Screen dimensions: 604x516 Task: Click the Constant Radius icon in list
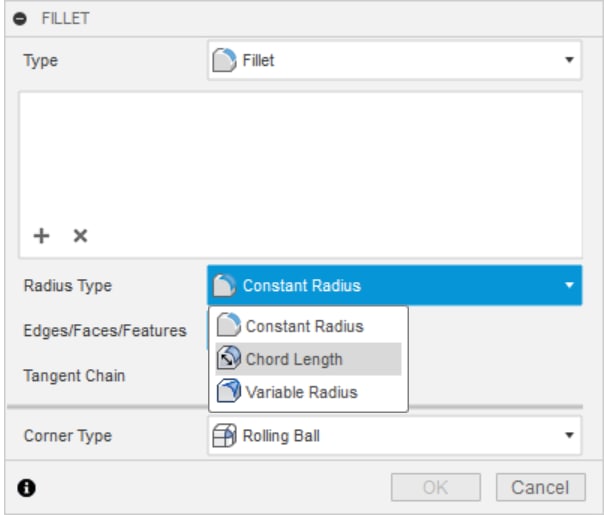tap(228, 326)
